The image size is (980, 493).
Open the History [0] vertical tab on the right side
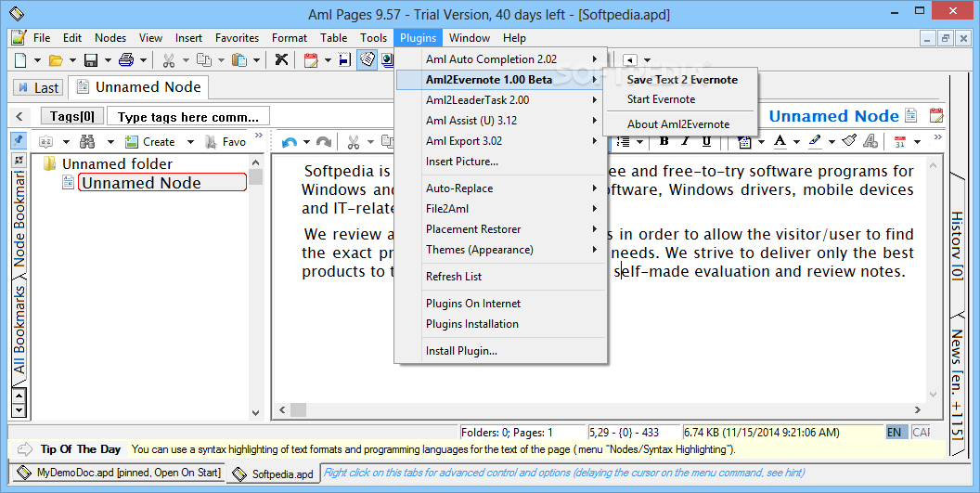click(958, 245)
